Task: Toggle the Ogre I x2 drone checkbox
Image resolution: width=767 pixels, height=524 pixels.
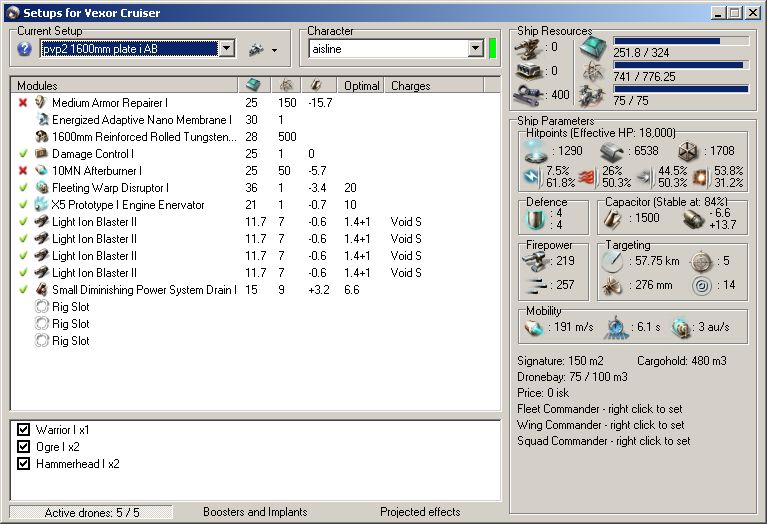Action: [23, 446]
